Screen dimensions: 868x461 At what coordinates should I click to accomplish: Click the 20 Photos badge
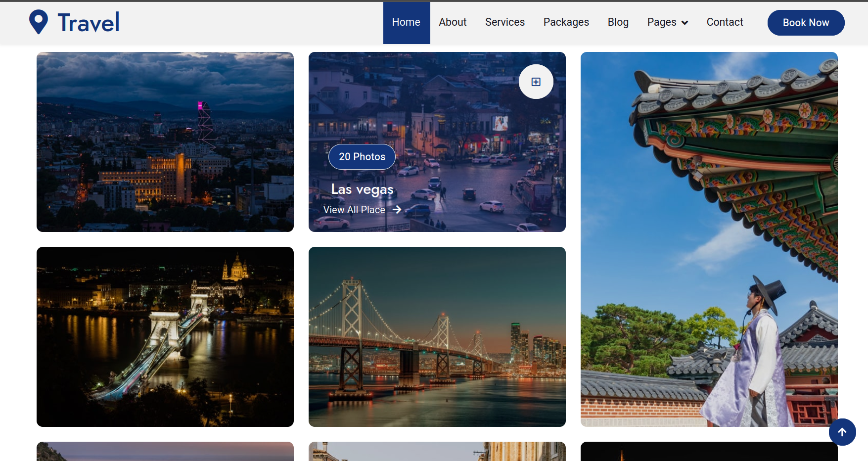pyautogui.click(x=362, y=156)
